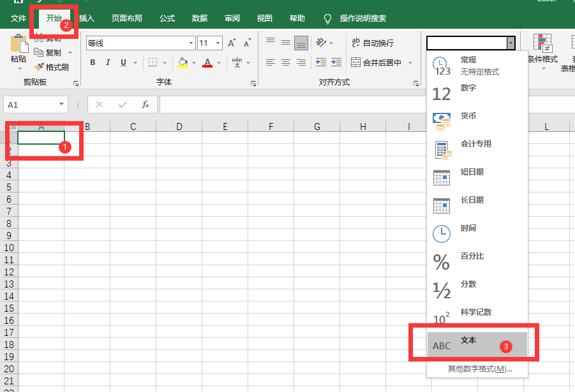Center cell text horizontally

tap(286, 62)
